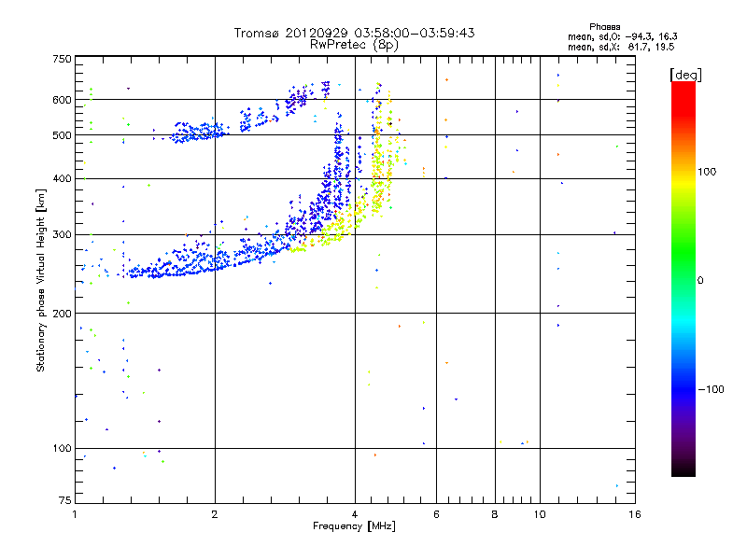Click the y-axis '200' tick label

(62, 314)
